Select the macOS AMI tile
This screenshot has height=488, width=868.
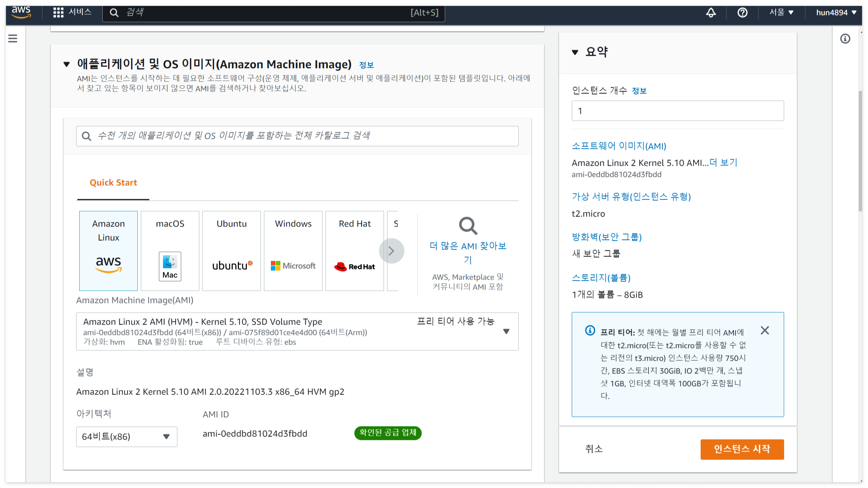click(170, 250)
